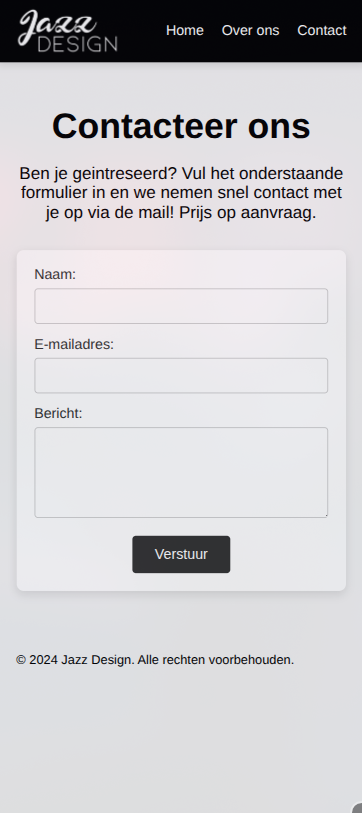Click into the E-mailadres field
This screenshot has height=813, width=362.
(x=181, y=375)
